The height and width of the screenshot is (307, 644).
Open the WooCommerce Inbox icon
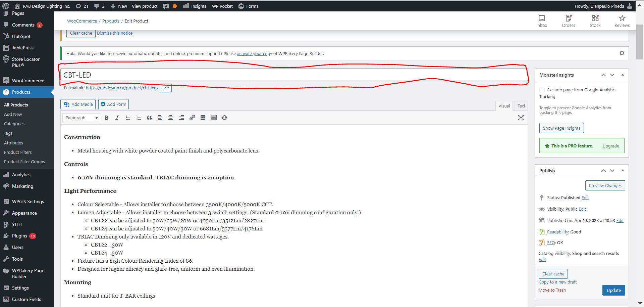[x=541, y=21]
